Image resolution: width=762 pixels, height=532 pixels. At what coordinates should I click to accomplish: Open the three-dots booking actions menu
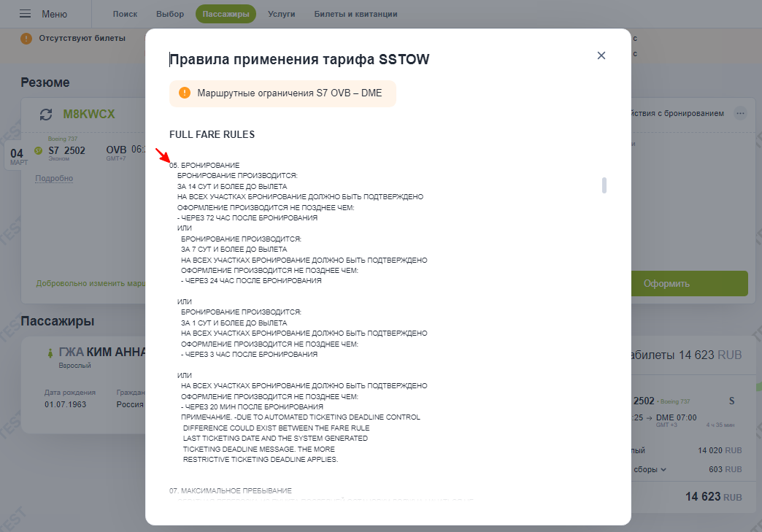pyautogui.click(x=740, y=113)
